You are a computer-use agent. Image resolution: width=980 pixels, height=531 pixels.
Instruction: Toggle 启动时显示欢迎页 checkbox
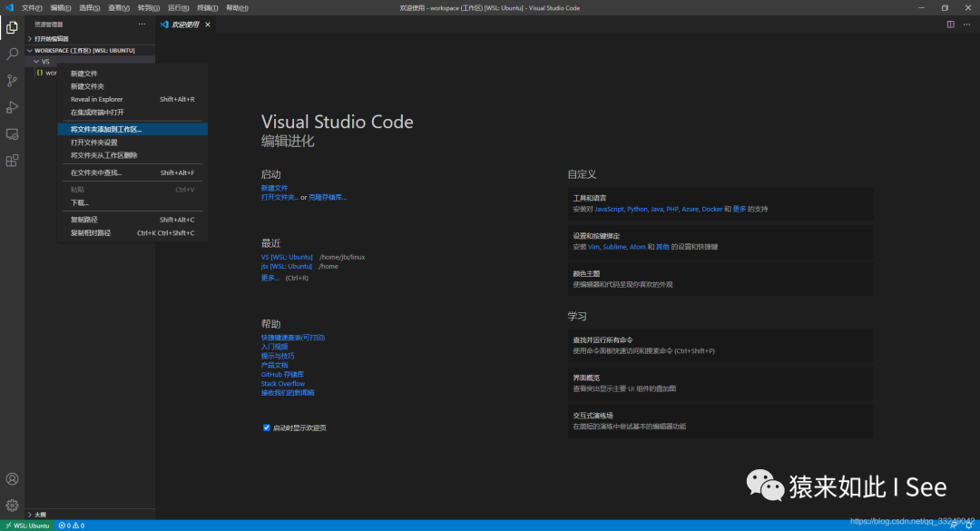pyautogui.click(x=266, y=428)
